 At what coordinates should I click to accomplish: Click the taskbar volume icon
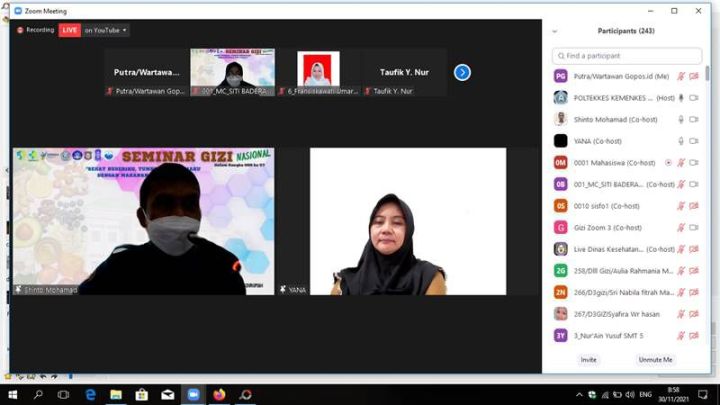coord(630,394)
